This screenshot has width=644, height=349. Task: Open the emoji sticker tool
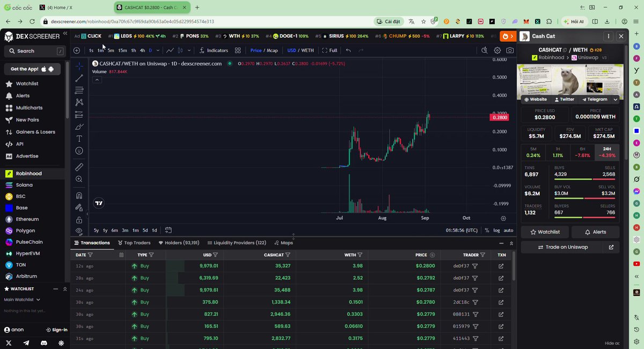tap(79, 151)
